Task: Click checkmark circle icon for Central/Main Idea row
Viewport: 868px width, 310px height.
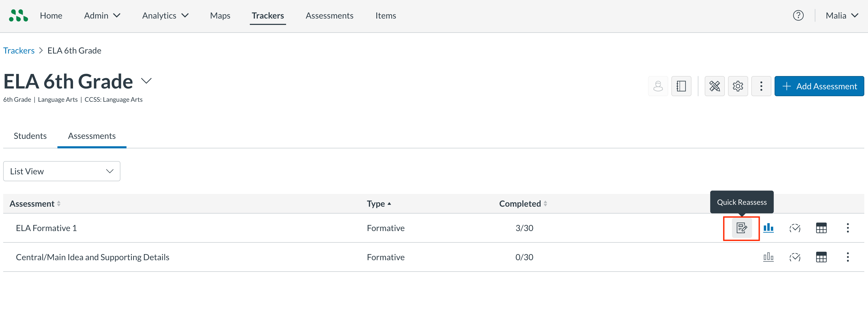Action: 794,257
